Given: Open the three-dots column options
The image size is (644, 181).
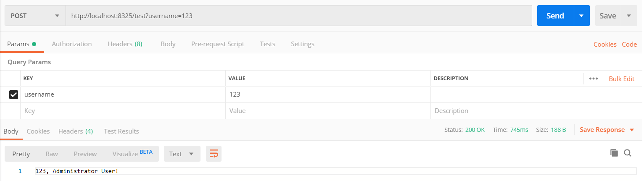Looking at the screenshot, I should coord(594,79).
